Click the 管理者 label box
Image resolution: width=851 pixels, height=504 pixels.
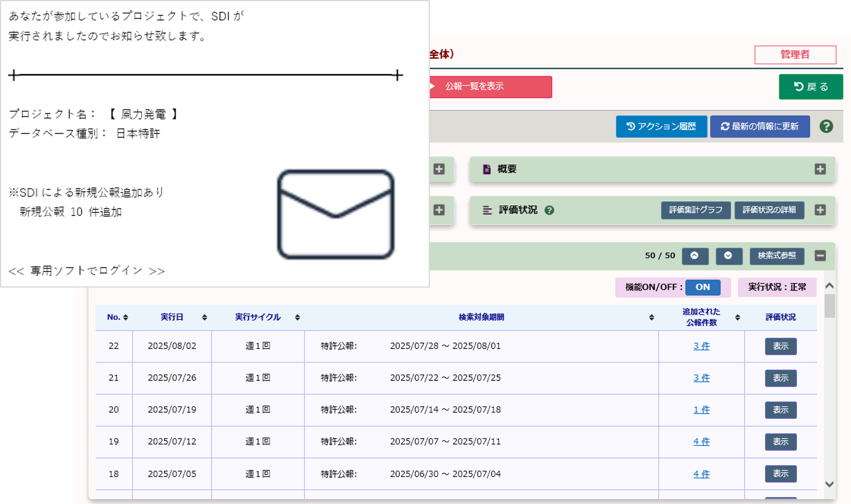795,55
